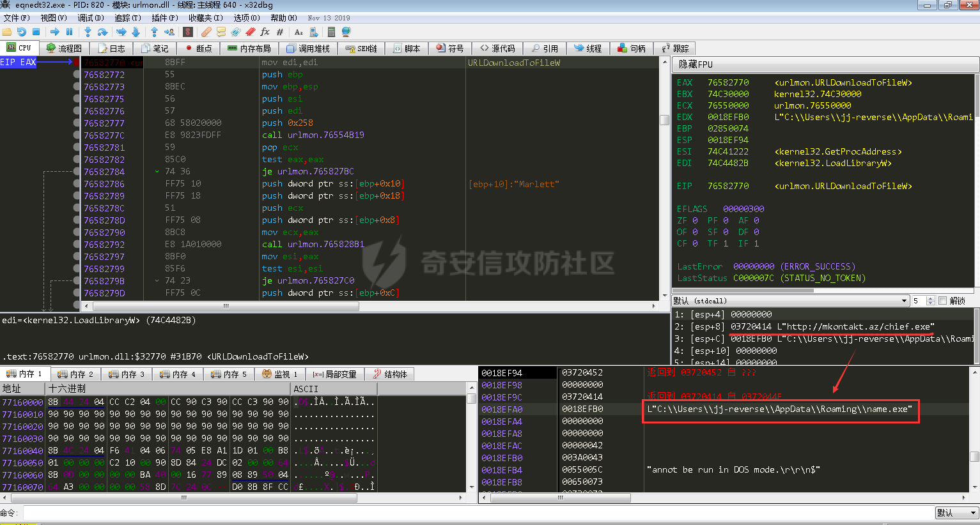Open Variables with the # icon
This screenshot has width=980, height=525.
pos(280,32)
